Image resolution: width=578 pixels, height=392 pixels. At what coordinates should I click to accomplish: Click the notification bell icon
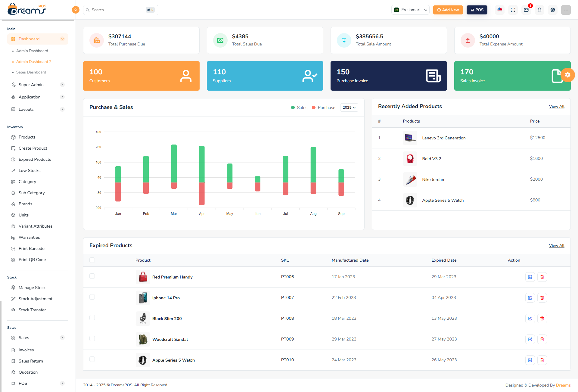pyautogui.click(x=539, y=10)
